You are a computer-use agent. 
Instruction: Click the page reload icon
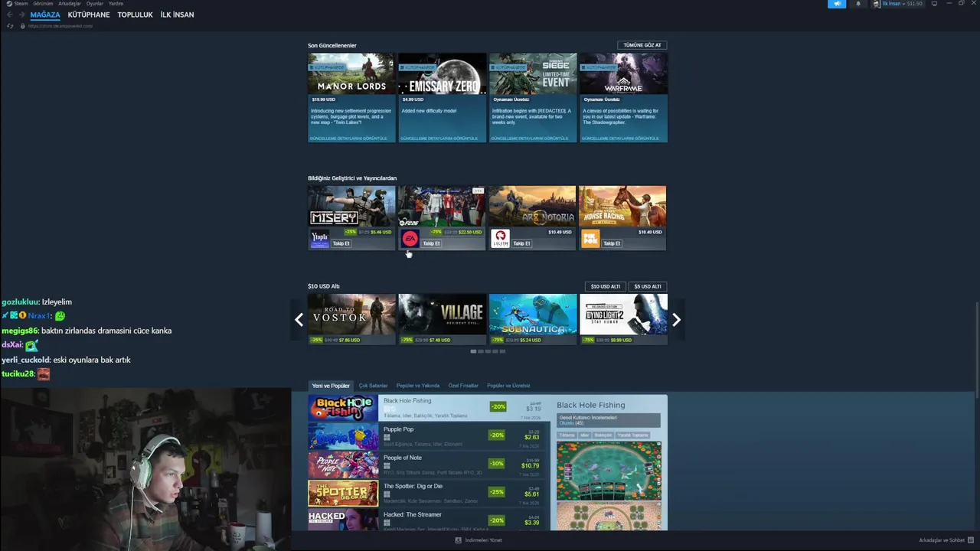(10, 26)
